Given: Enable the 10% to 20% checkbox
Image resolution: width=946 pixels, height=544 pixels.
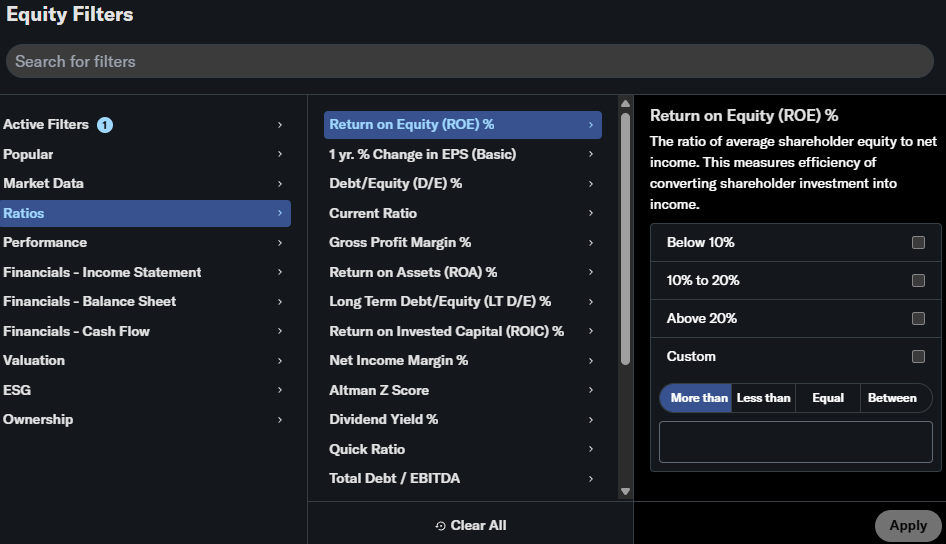Looking at the screenshot, I should [918, 281].
